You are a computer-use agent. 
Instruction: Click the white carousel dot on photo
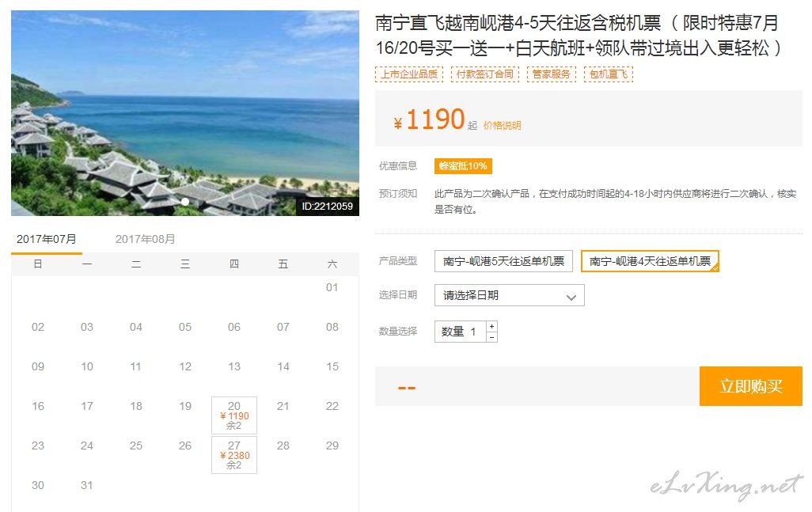click(x=185, y=202)
